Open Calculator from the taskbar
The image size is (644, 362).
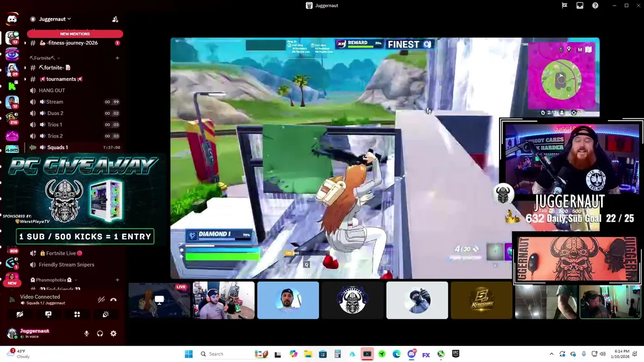338,354
